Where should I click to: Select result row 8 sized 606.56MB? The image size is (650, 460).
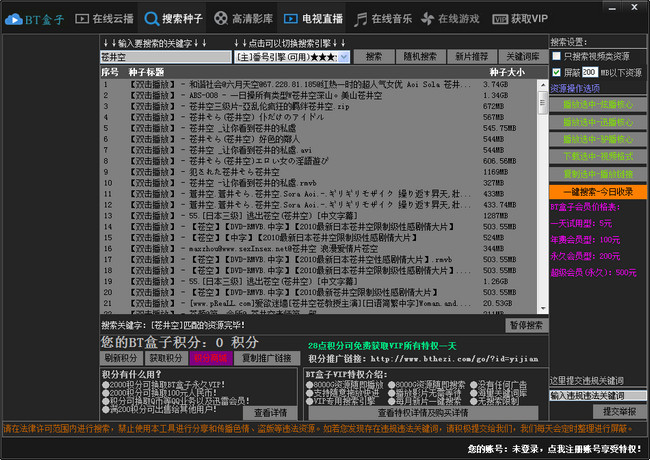pos(318,161)
